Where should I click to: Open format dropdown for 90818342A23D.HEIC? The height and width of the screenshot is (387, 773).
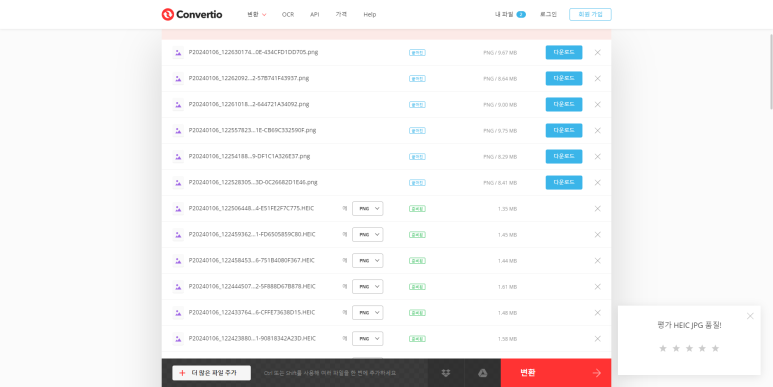[367, 339]
